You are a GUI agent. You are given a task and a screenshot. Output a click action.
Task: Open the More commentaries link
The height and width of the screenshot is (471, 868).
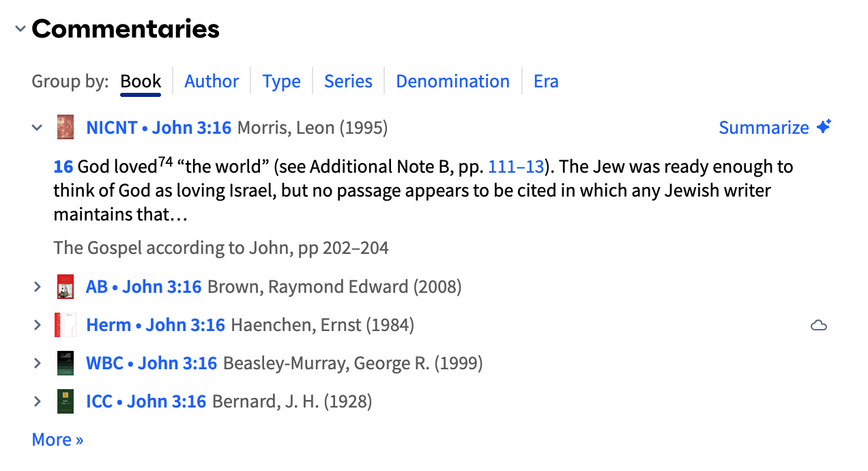(57, 440)
